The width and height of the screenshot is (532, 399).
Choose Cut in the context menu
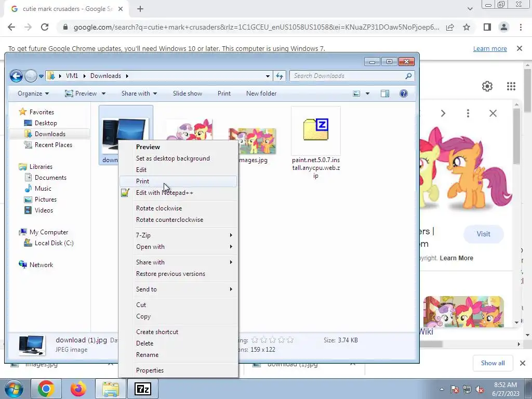coord(179,304)
